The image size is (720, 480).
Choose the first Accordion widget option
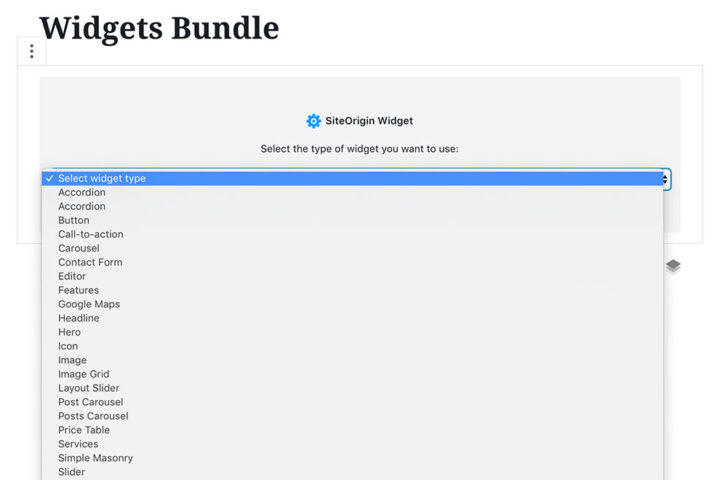tap(82, 192)
